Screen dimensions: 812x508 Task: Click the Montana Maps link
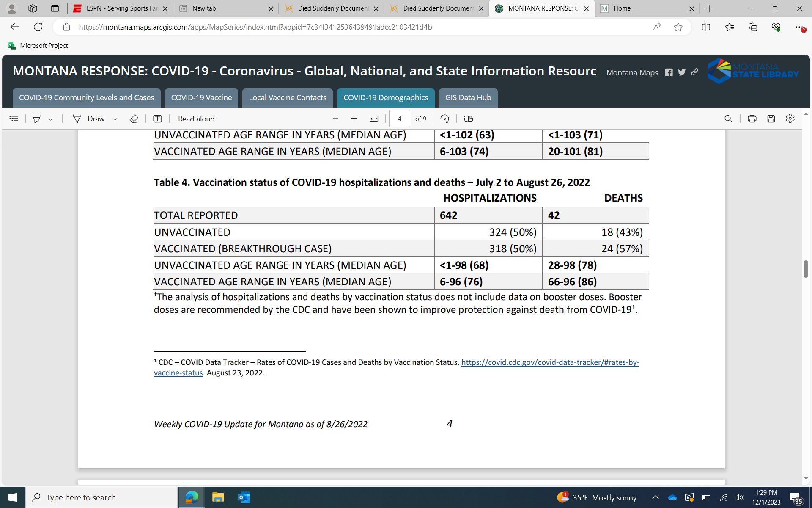tap(632, 73)
